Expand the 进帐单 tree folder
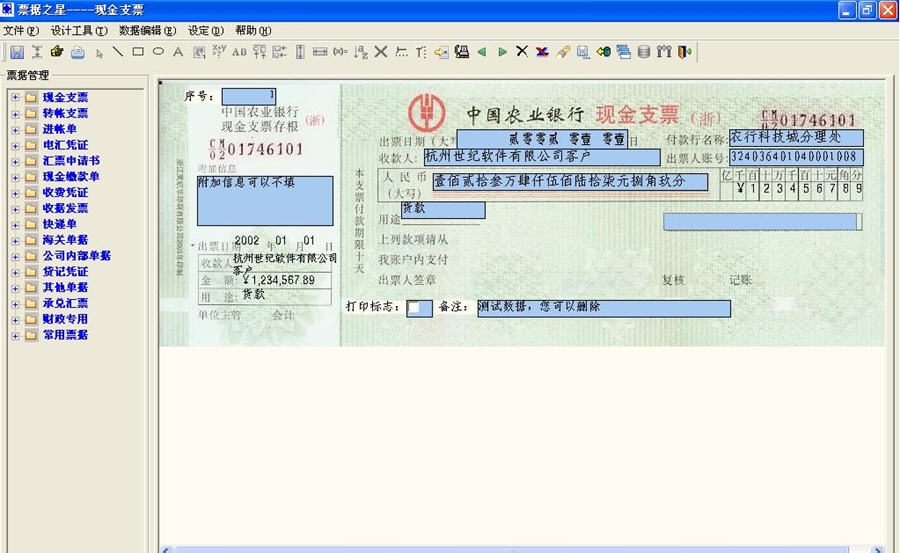The width and height of the screenshot is (900, 553). (x=15, y=130)
